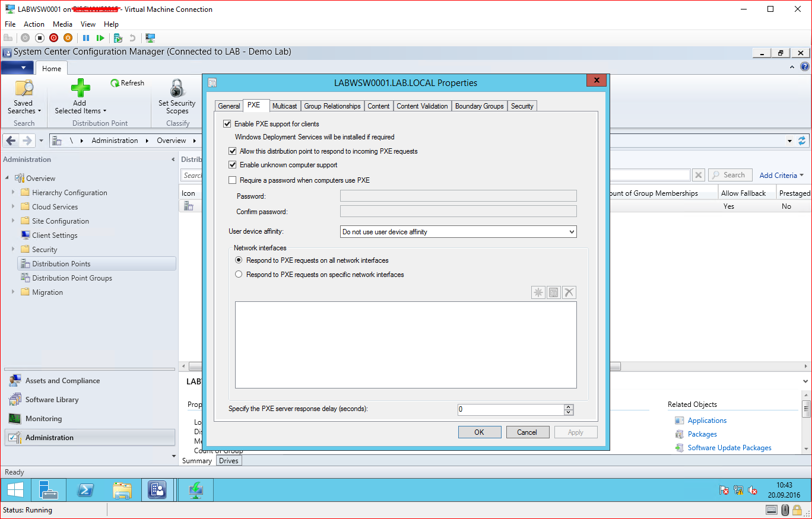Open Server Manager from the taskbar
The height and width of the screenshot is (519, 812).
point(48,490)
